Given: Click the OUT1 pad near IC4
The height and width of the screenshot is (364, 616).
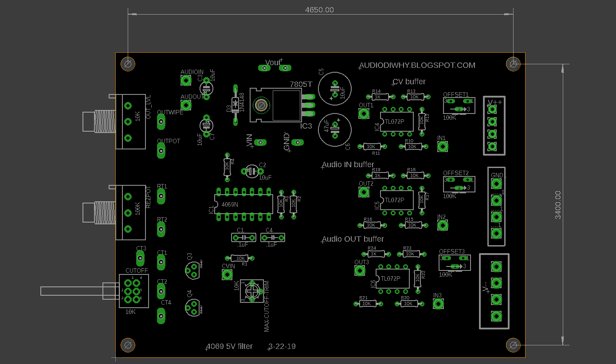Looking at the screenshot, I should click(364, 114).
